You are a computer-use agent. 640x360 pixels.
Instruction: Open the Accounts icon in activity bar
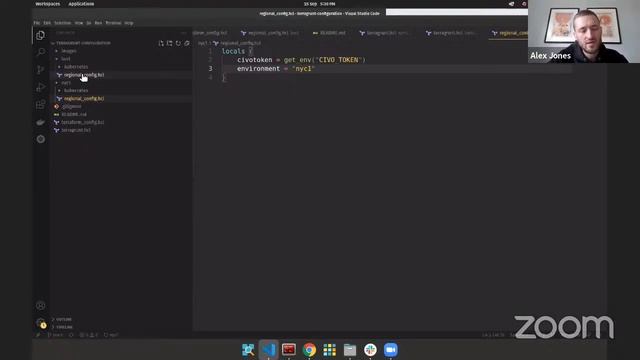[40, 305]
